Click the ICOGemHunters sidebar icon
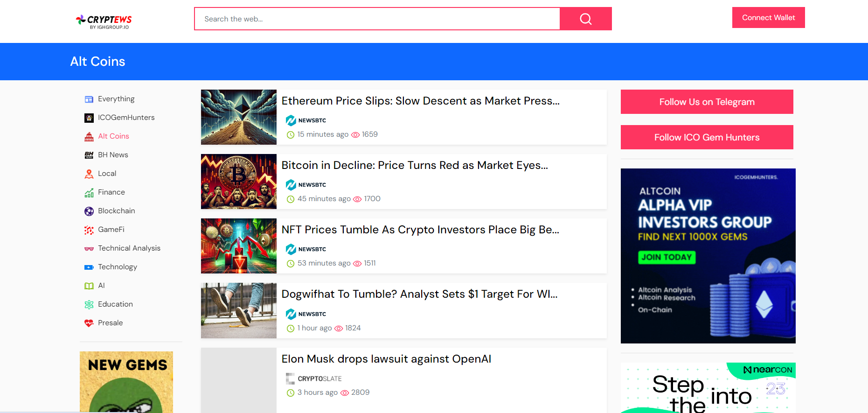The width and height of the screenshot is (868, 413). tap(89, 118)
